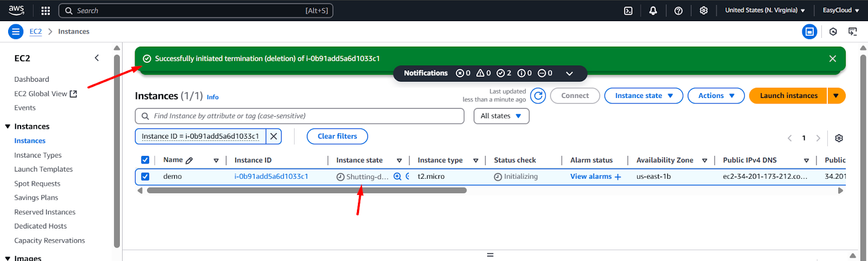Screen dimensions: 868x261
Task: Go to the next results page
Action: [818, 138]
